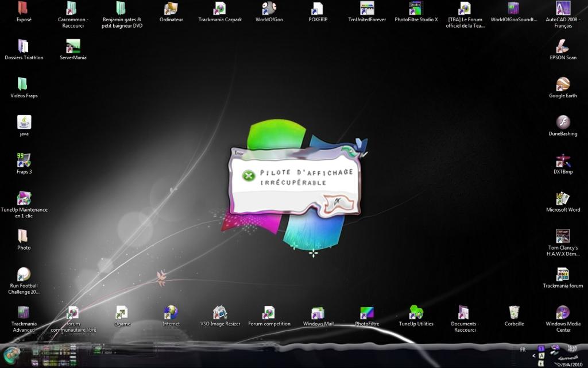The width and height of the screenshot is (588, 368).
Task: Open the Documents - Raccourci shortcut
Action: pos(465,312)
